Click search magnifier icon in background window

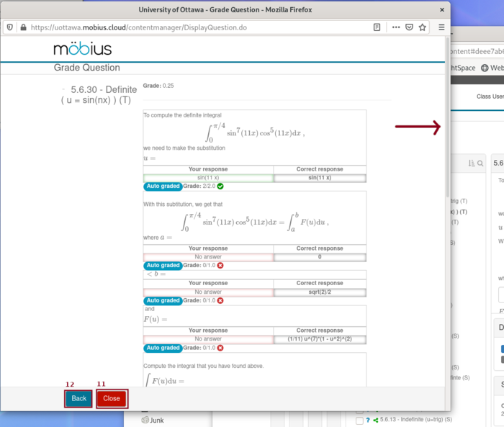480,163
